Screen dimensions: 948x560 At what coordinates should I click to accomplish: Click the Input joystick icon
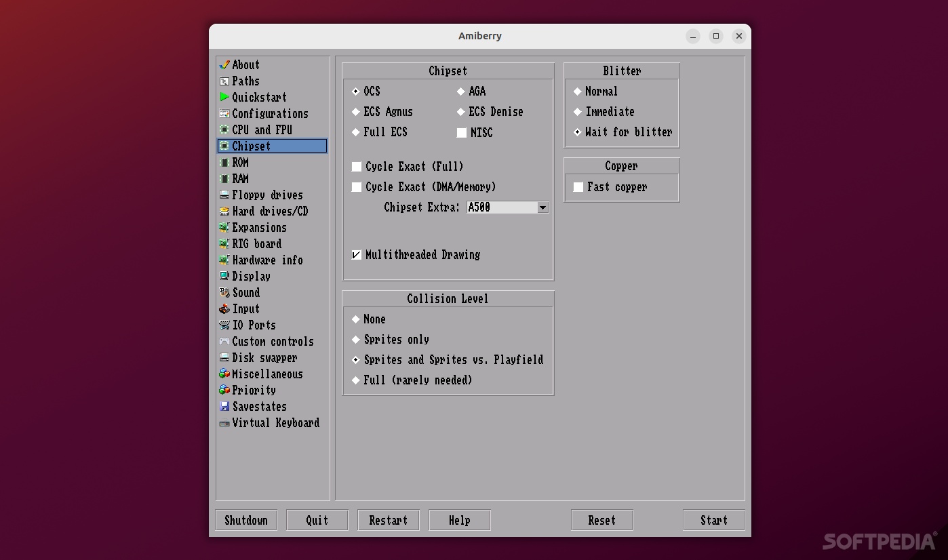click(224, 309)
